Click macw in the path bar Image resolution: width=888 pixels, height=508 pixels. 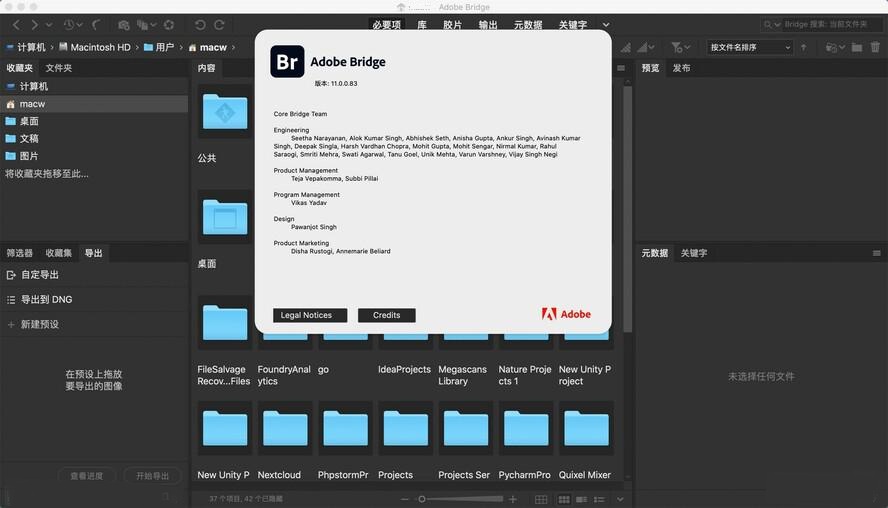click(x=208, y=48)
